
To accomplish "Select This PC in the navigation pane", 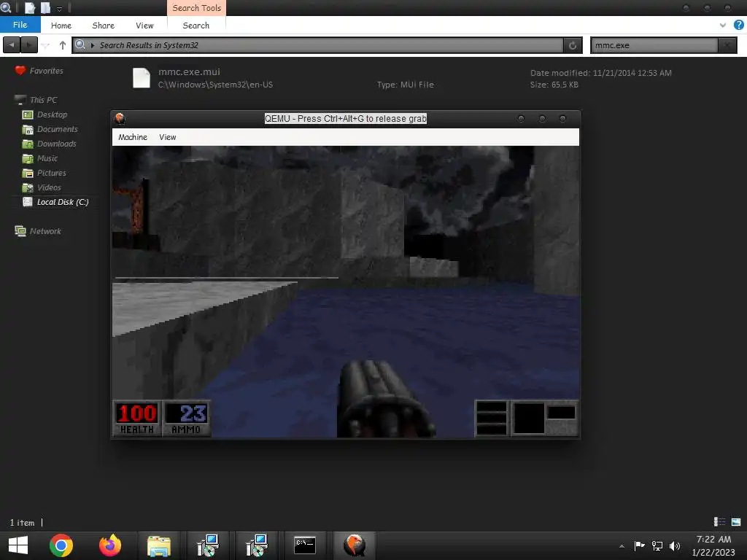I will point(43,100).
